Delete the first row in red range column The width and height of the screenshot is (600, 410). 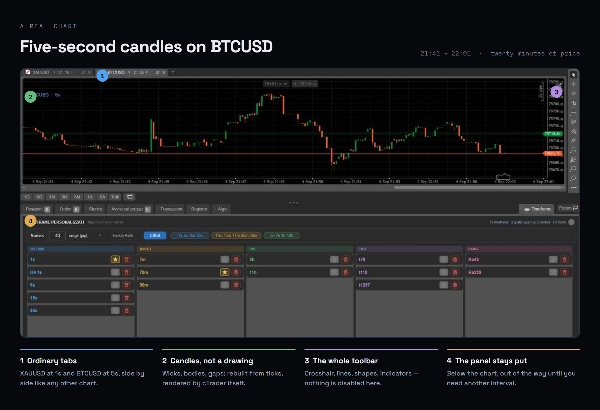(564, 260)
